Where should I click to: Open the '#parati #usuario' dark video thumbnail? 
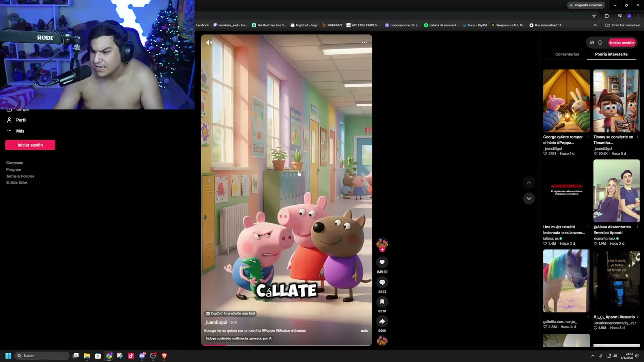(616, 281)
